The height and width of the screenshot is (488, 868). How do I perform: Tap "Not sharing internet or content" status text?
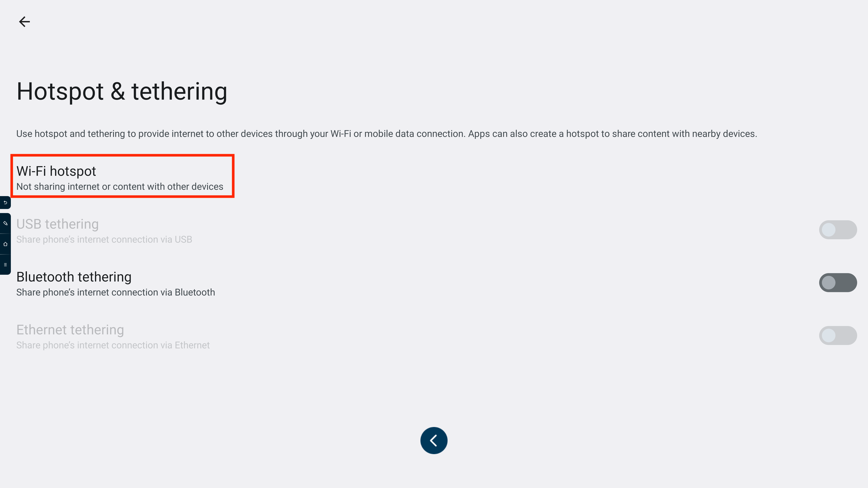click(120, 187)
